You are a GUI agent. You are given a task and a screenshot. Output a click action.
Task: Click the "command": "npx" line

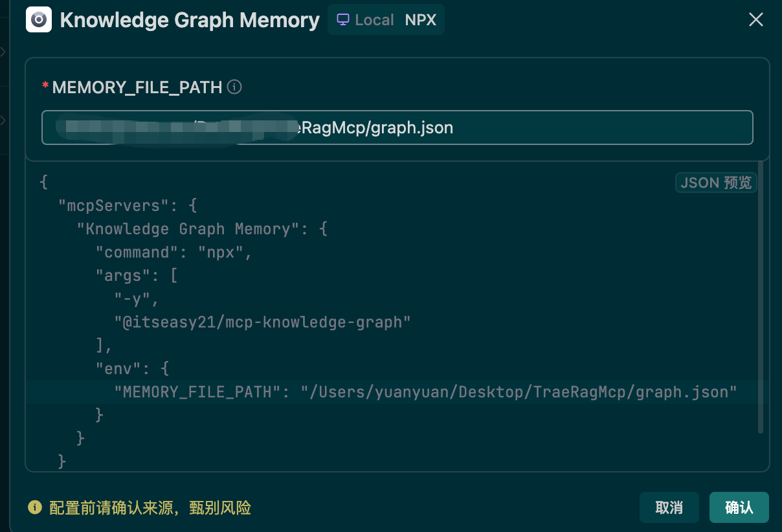click(x=174, y=252)
